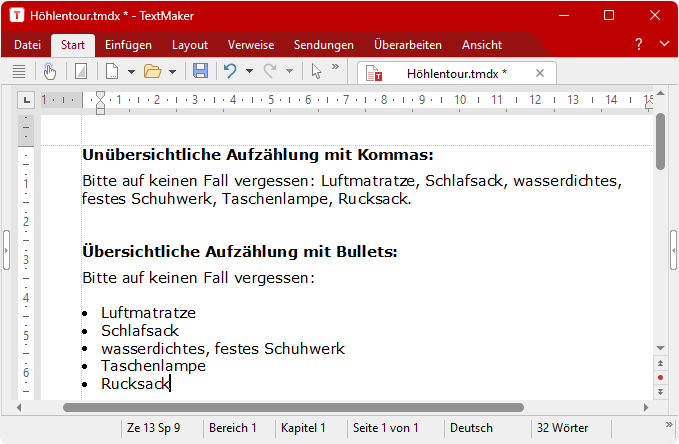Click the tab stop type selector on ruler

click(x=27, y=99)
